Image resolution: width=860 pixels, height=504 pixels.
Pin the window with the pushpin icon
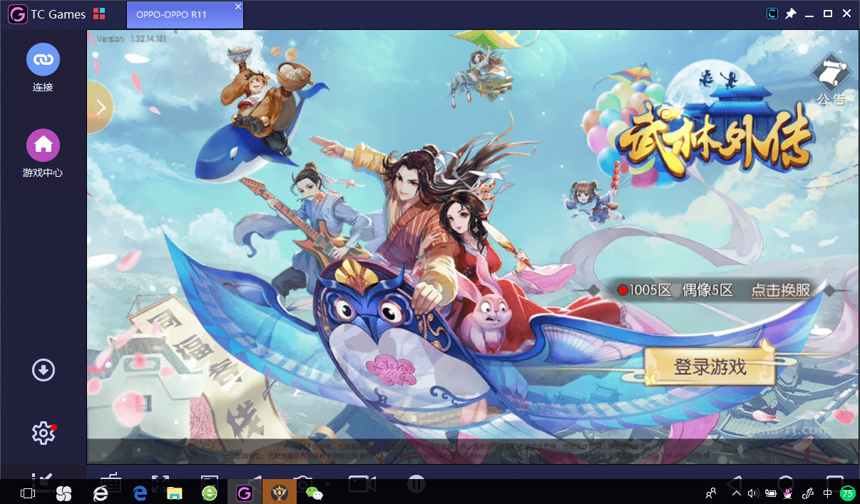[x=791, y=14]
